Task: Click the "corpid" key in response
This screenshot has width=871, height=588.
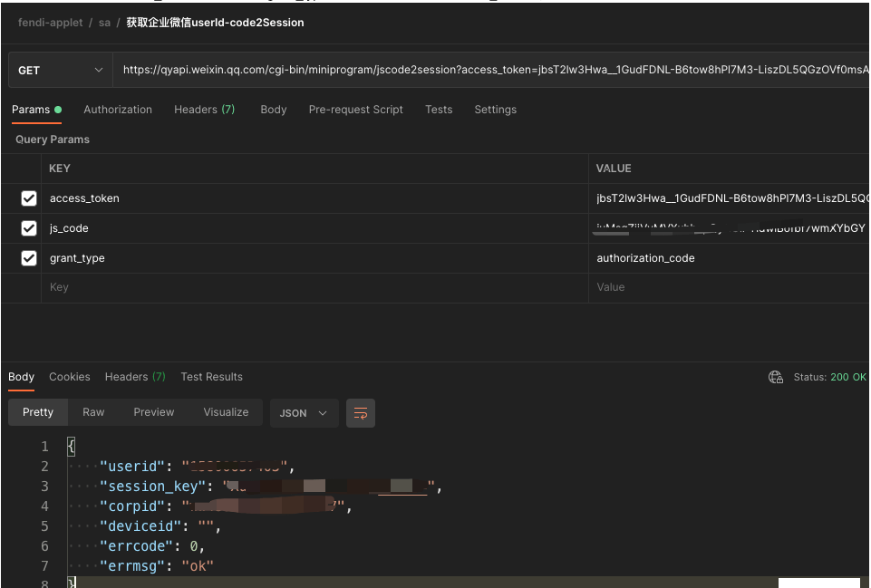Action: 132,506
